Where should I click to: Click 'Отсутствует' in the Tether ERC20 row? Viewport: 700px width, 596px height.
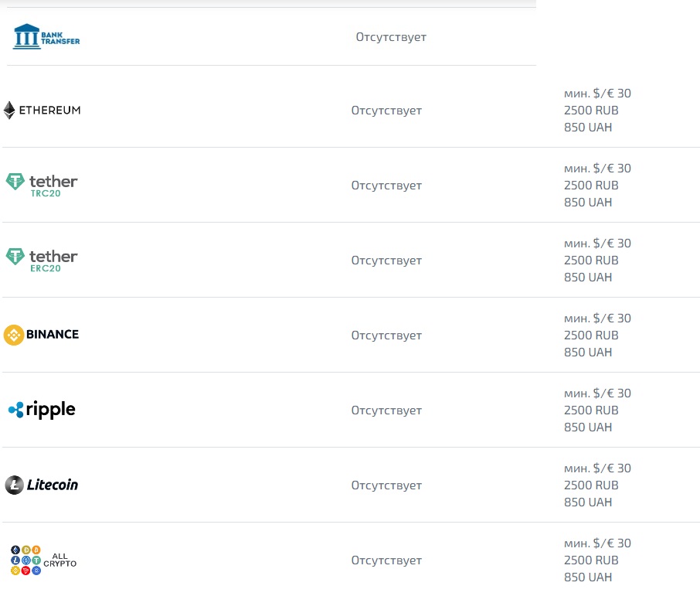tap(386, 261)
